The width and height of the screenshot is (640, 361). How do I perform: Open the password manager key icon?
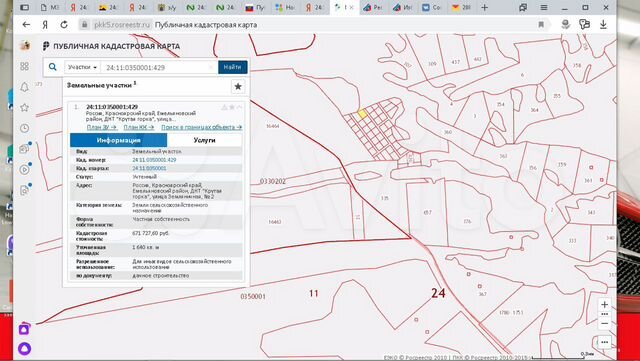584,25
